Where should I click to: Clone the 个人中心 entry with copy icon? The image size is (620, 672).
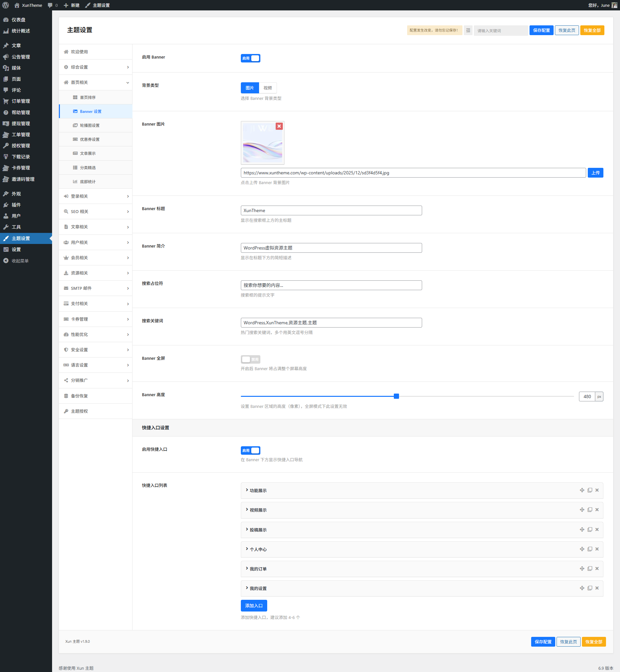(589, 549)
